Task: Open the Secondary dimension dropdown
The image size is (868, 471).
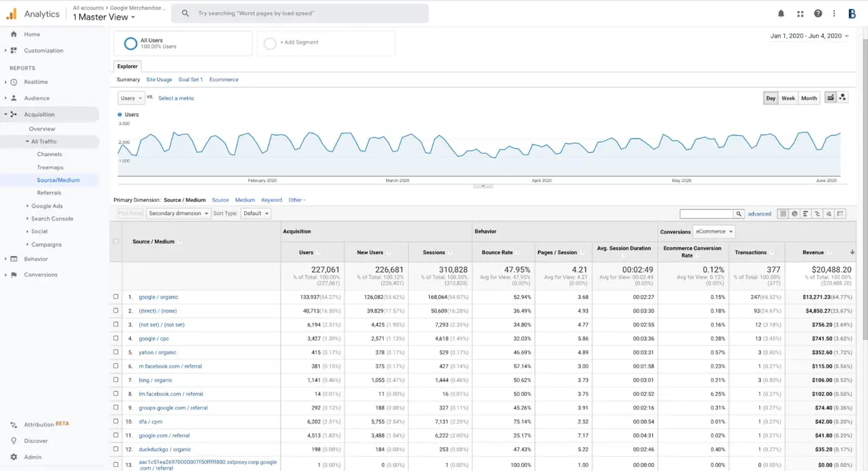Action: (x=179, y=214)
